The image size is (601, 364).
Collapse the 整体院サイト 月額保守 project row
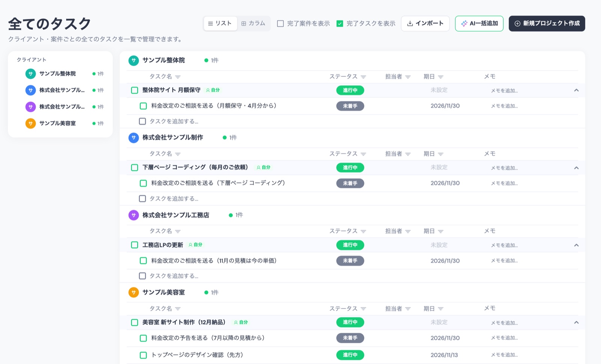576,91
